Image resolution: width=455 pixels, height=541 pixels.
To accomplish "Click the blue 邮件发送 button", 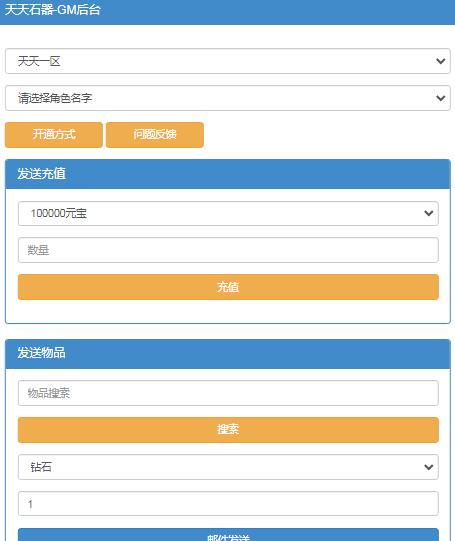I will click(228, 535).
